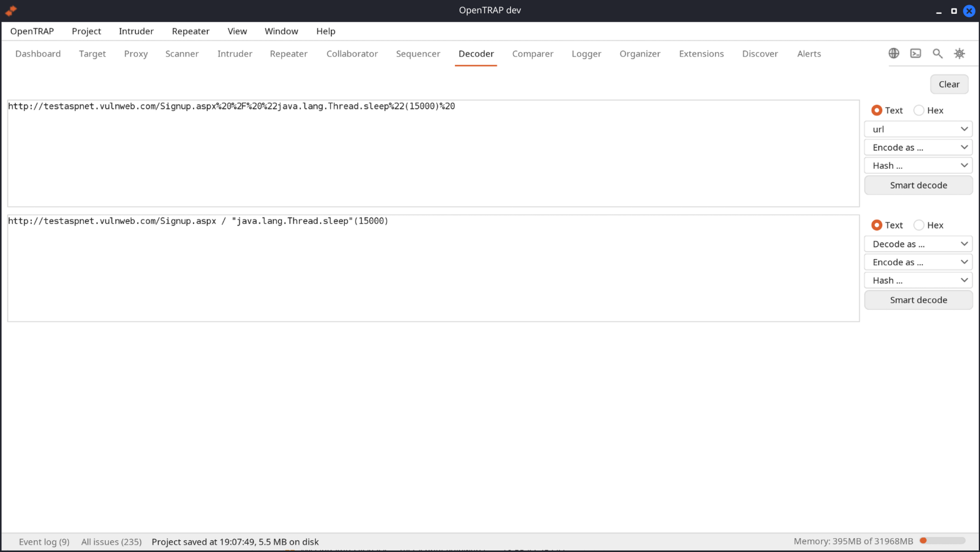Screen dimensions: 980x552
Task: Switch to the Comparer tab
Action: (533, 54)
